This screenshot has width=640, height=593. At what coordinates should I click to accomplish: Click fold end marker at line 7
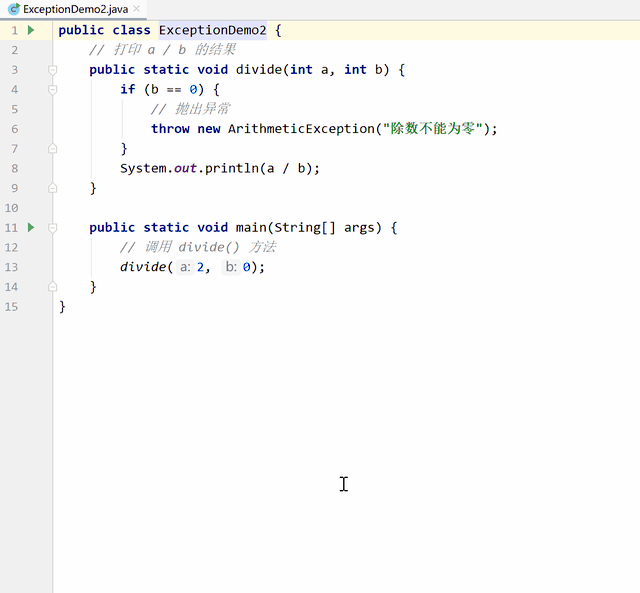point(52,149)
